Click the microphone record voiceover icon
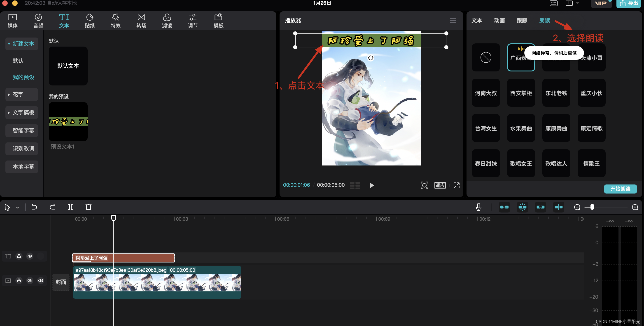This screenshot has width=644, height=326. coord(478,207)
